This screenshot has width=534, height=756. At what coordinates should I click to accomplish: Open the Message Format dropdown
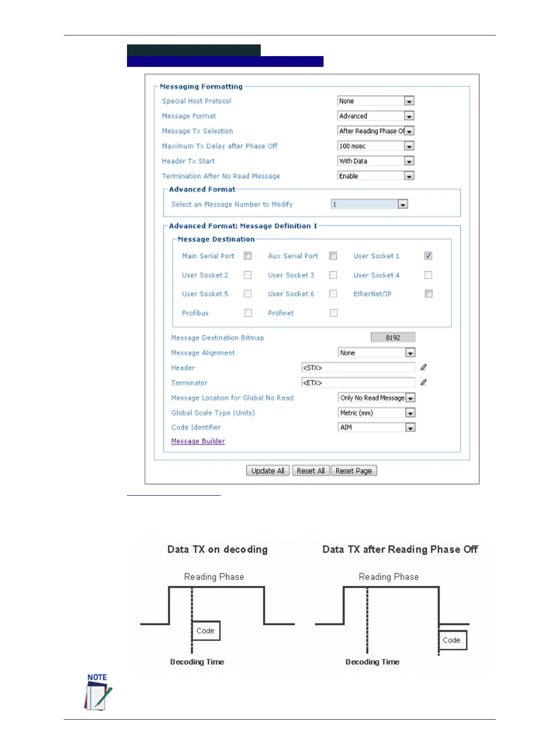click(376, 116)
